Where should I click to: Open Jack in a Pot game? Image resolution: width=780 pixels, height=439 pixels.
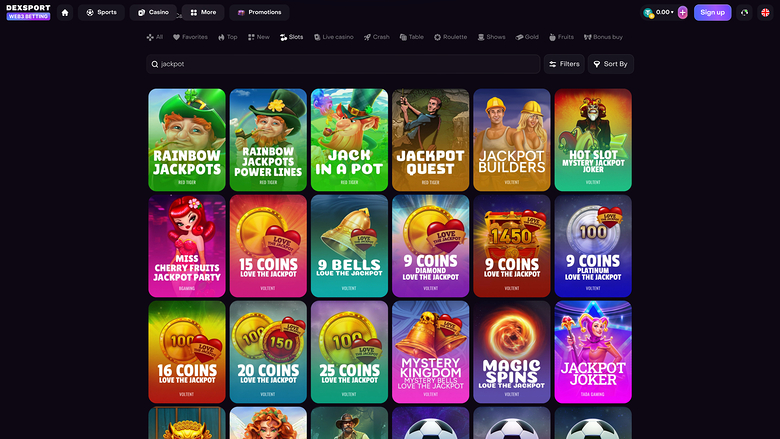pos(349,140)
